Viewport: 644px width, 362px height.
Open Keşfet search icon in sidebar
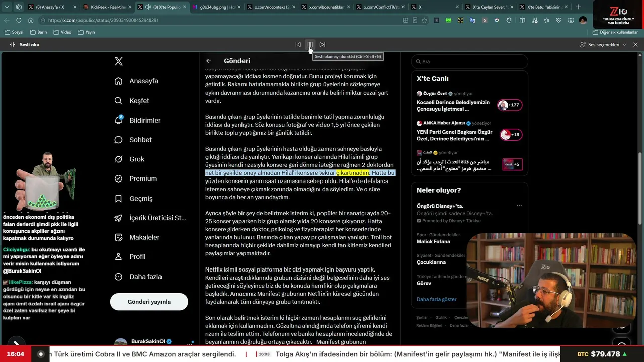click(118, 101)
